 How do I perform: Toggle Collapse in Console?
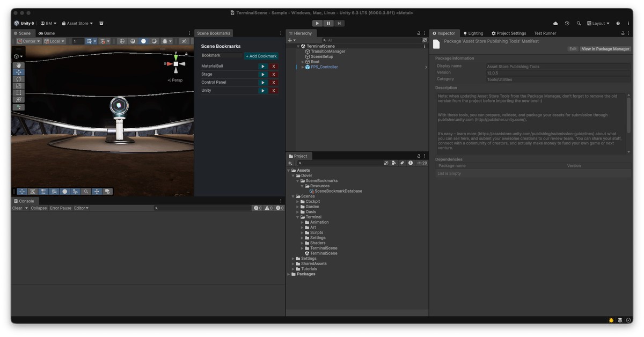[x=39, y=208]
